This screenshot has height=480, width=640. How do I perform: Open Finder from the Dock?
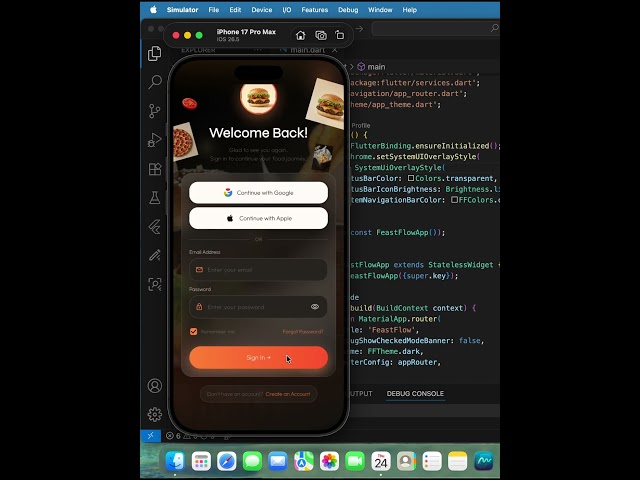click(176, 462)
